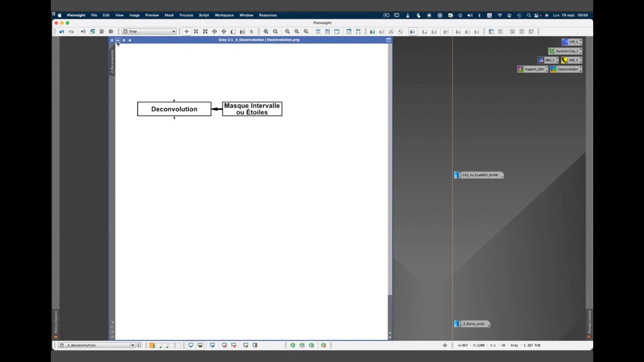The height and width of the screenshot is (362, 644).
Task: Click the Fit View icon in the toolbar
Action: coord(318,32)
